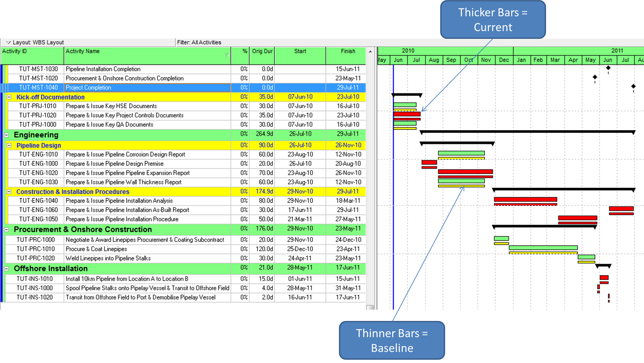Open the Filter: All Activities bar
The height and width of the screenshot is (363, 644).
tap(199, 42)
